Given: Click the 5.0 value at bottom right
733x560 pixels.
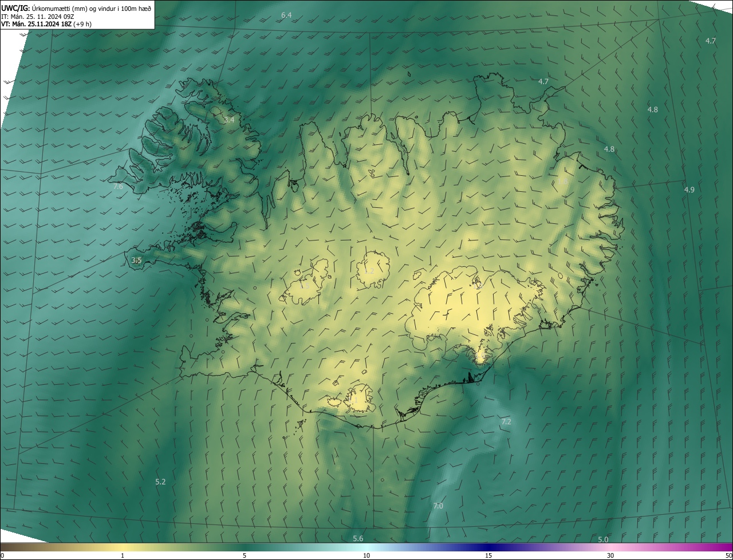Looking at the screenshot, I should coord(603,539).
